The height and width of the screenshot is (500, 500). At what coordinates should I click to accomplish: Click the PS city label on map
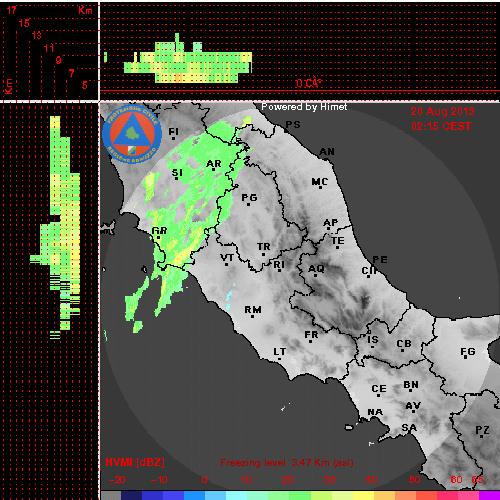click(293, 125)
